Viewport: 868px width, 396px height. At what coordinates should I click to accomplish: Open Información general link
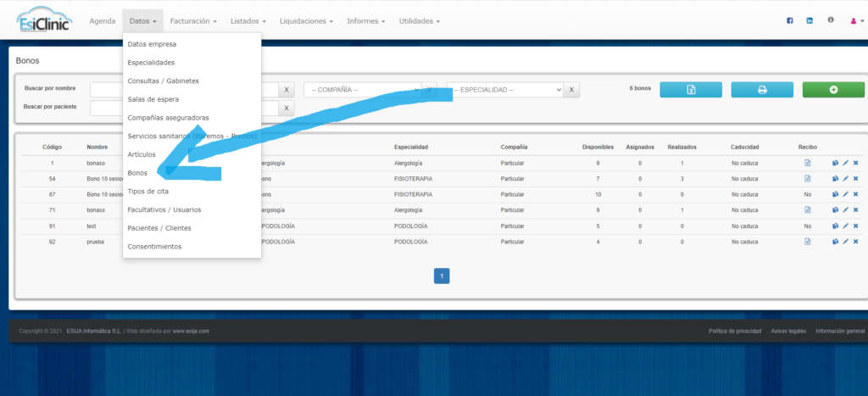(x=840, y=332)
